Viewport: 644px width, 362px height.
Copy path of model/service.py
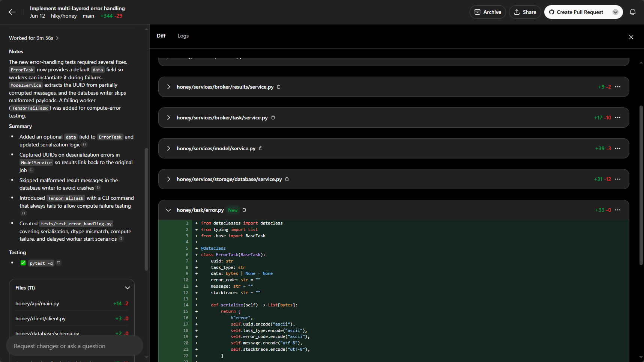coord(261,148)
